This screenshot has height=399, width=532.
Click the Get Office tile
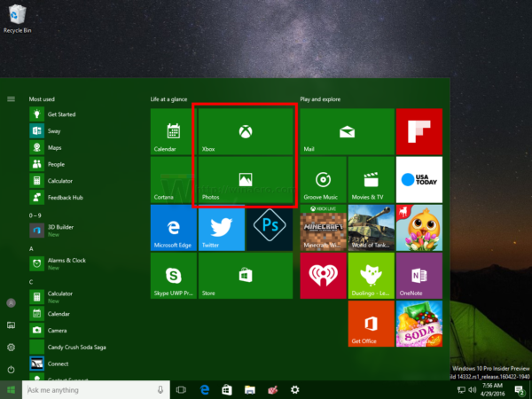[x=372, y=324]
